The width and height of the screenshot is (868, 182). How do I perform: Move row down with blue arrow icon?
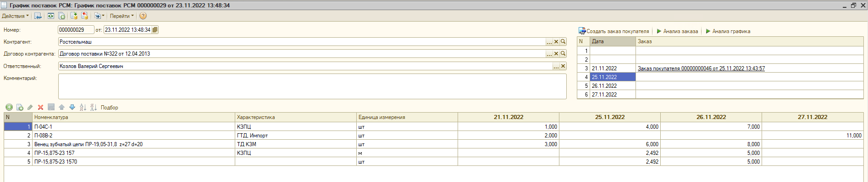pyautogui.click(x=72, y=108)
